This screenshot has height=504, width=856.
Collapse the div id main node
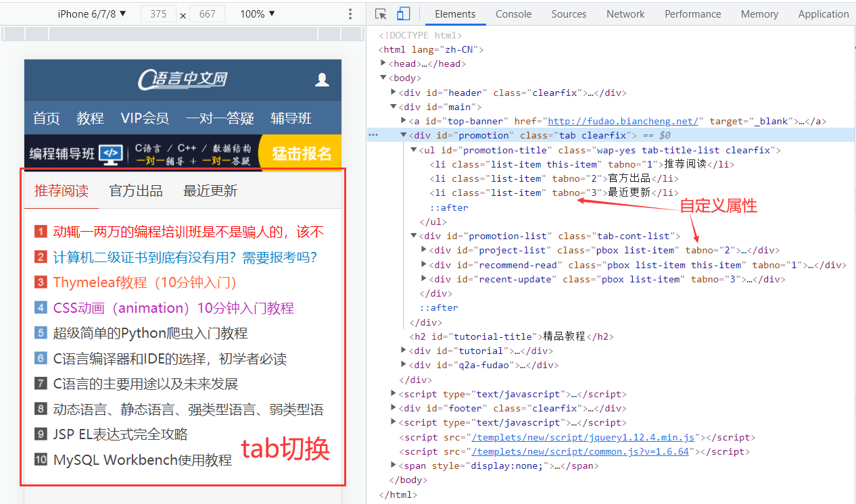pos(394,107)
